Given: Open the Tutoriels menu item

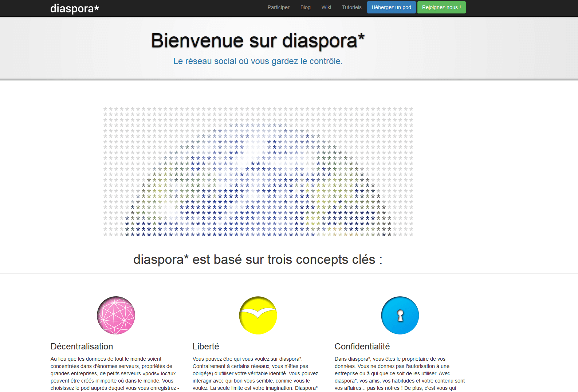Looking at the screenshot, I should click(x=351, y=7).
